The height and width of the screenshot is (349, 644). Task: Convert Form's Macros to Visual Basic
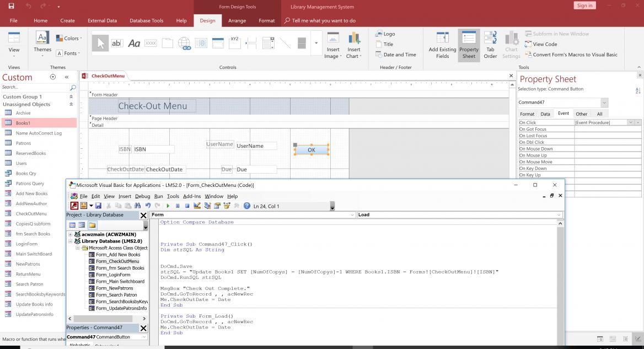click(x=571, y=55)
